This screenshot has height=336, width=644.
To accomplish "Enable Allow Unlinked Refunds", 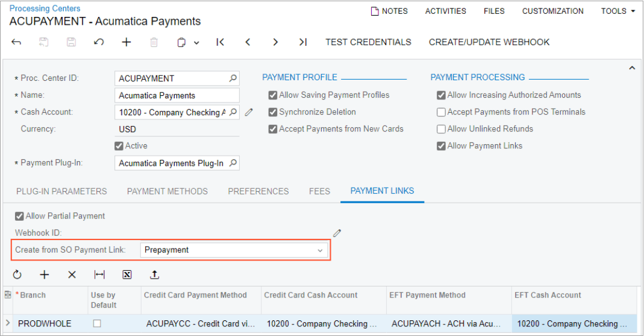I will (x=441, y=129).
